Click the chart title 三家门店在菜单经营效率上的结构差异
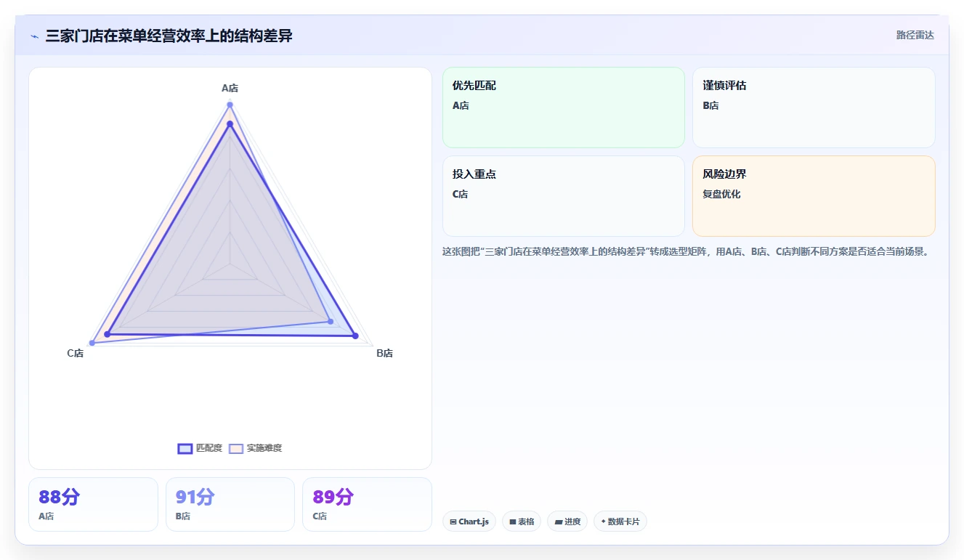The image size is (964, 560). point(169,36)
